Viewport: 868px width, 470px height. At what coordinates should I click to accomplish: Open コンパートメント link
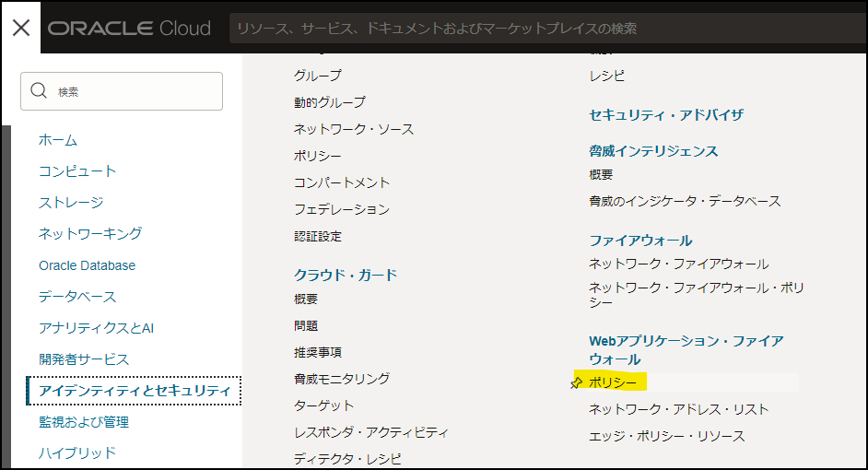[342, 182]
